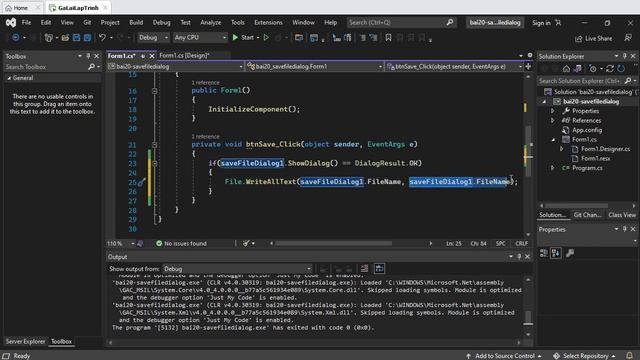This screenshot has width=640, height=360.
Task: Pin the Toolbox panel
Action: click(x=88, y=56)
